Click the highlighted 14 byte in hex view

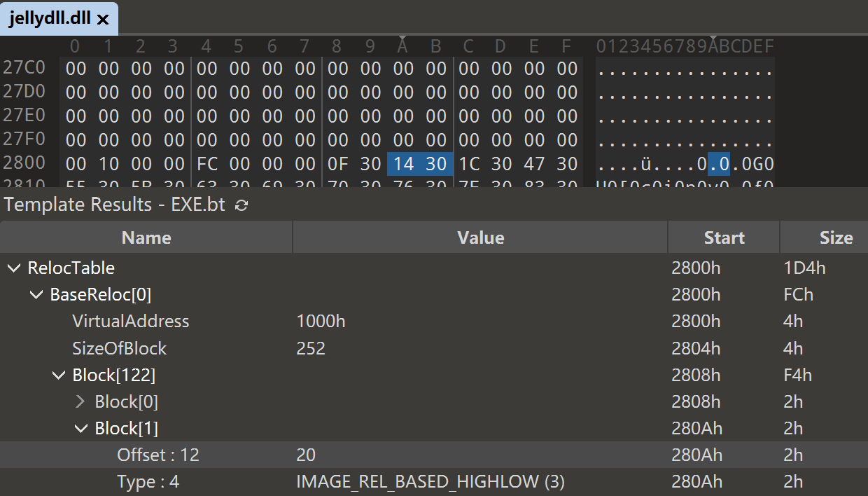coord(404,164)
